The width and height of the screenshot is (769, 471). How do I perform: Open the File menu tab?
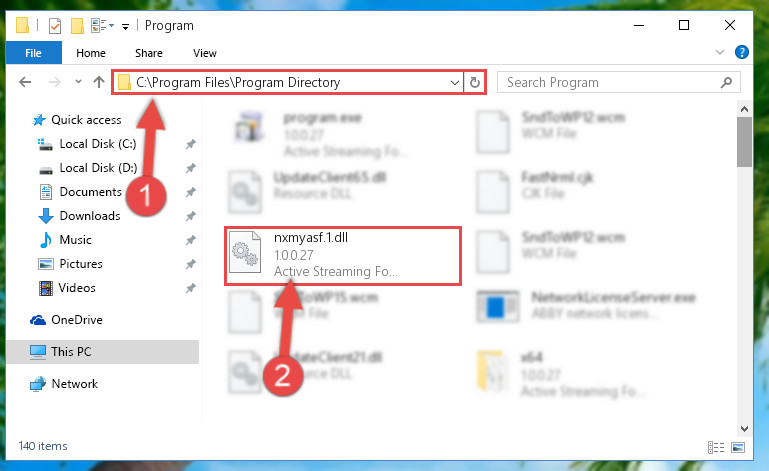pos(33,53)
